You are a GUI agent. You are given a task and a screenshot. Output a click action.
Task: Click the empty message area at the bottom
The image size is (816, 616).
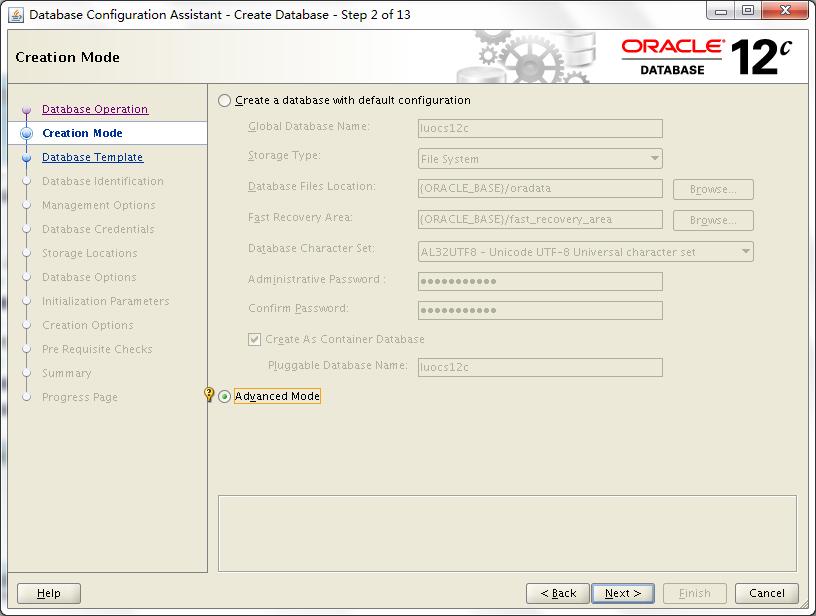pyautogui.click(x=507, y=533)
